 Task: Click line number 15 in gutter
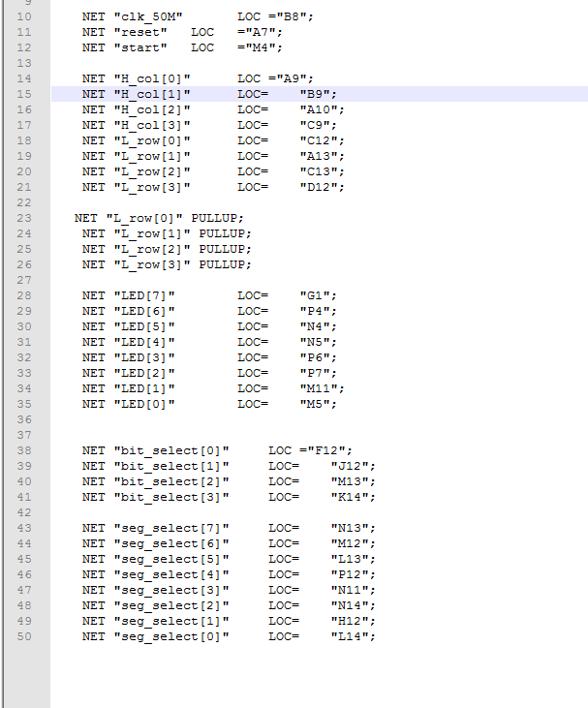(24, 94)
